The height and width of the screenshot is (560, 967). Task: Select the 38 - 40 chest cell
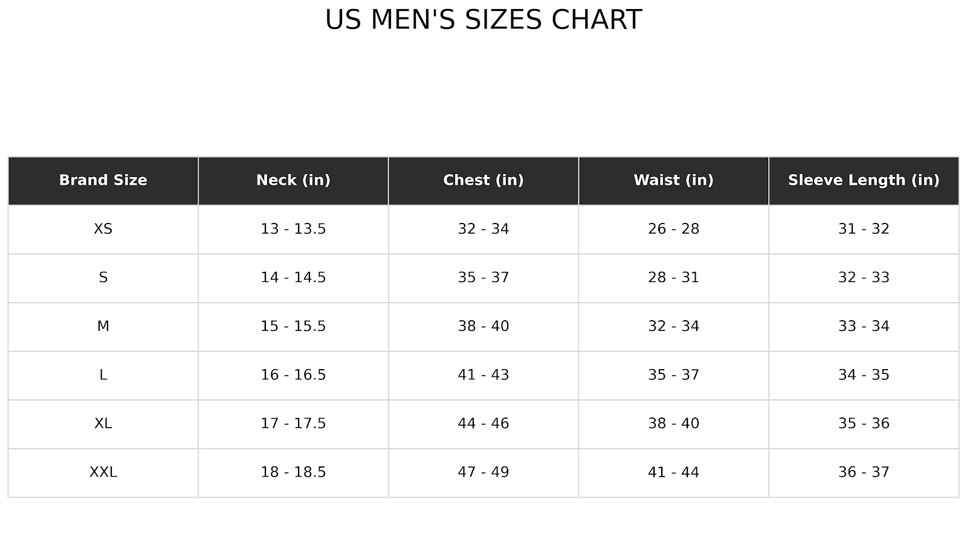point(483,326)
